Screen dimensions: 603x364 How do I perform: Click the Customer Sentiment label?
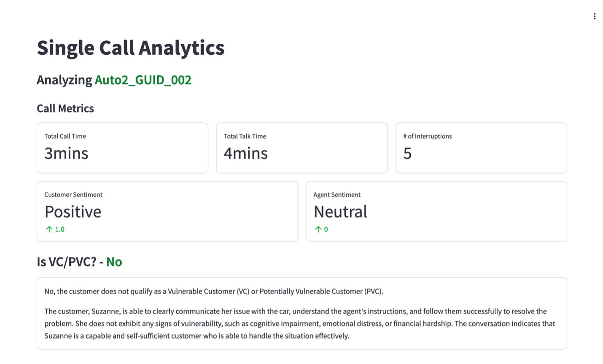coord(73,195)
